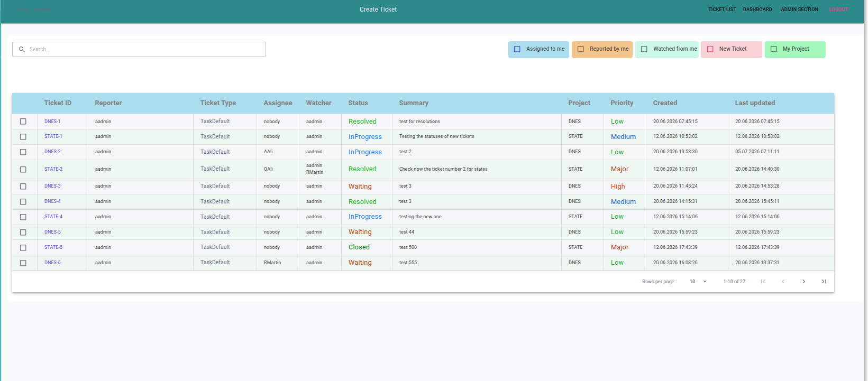Open the rows per page dropdown
This screenshot has width=868, height=381.
(x=698, y=282)
